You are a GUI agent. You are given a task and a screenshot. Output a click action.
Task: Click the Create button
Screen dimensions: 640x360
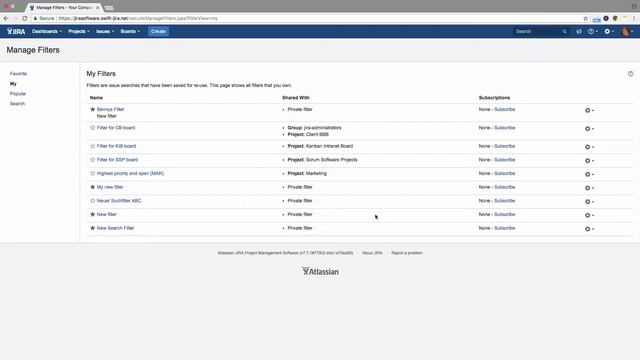click(x=158, y=31)
